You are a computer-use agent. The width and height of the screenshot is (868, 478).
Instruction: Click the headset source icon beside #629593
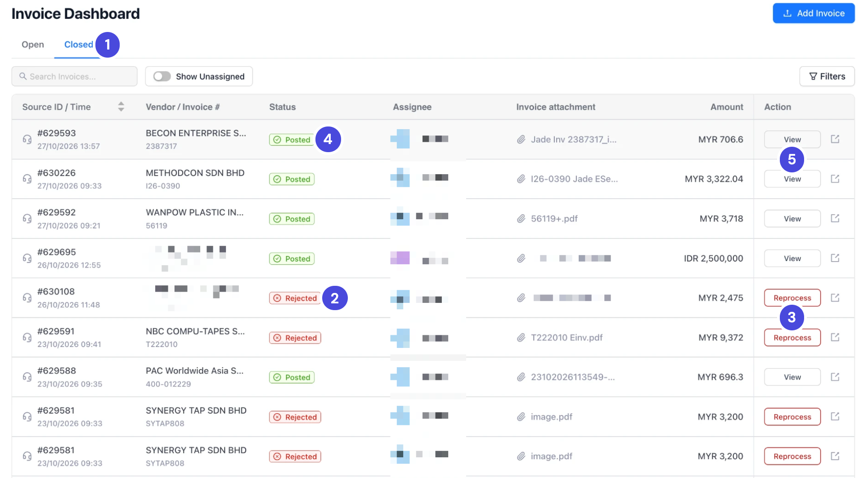(x=27, y=139)
